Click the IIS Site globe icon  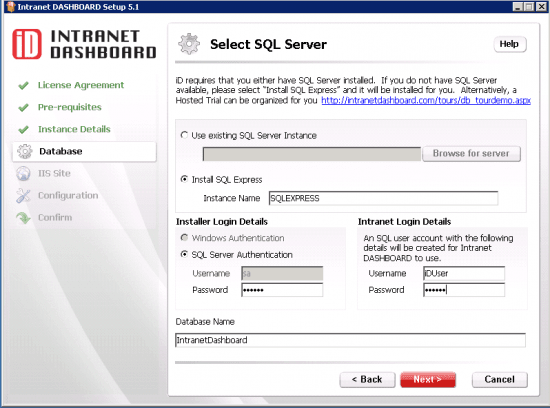tap(24, 174)
